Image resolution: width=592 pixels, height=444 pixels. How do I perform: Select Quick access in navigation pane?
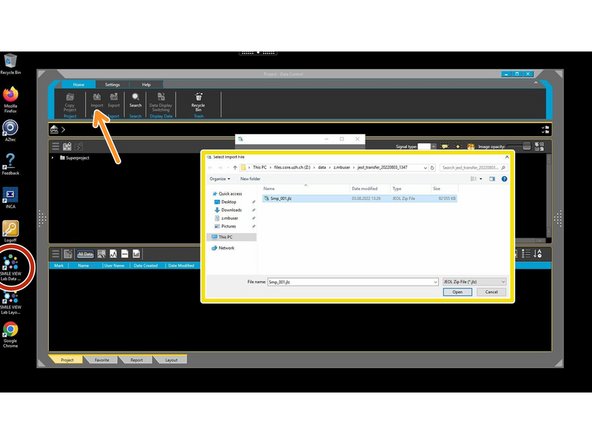coord(227,194)
